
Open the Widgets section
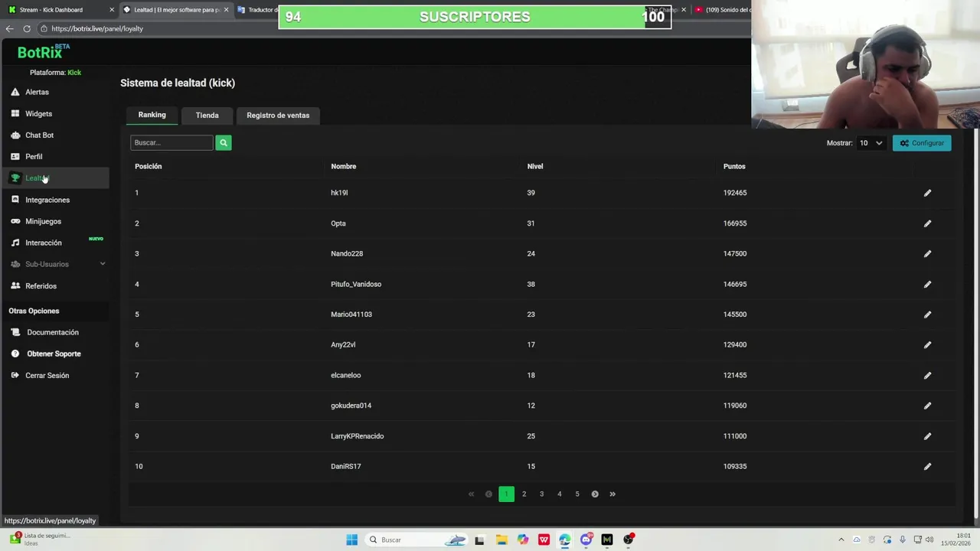38,113
